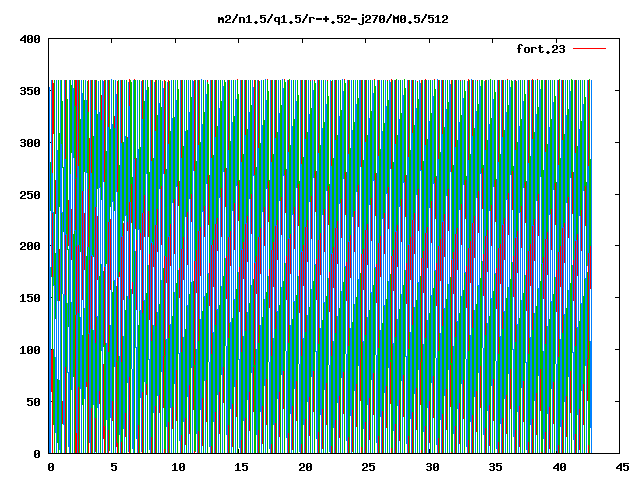The height and width of the screenshot is (480, 640).
Task: Click y-axis label 100
Action: (x=30, y=350)
